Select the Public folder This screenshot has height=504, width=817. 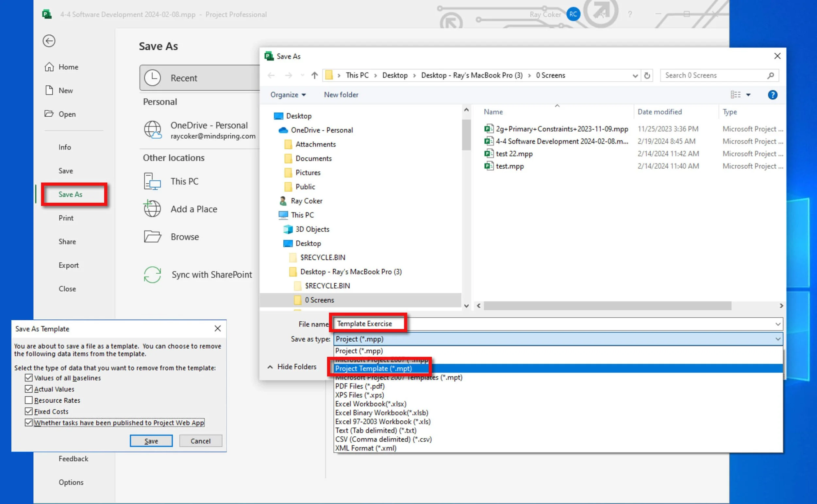(300, 187)
